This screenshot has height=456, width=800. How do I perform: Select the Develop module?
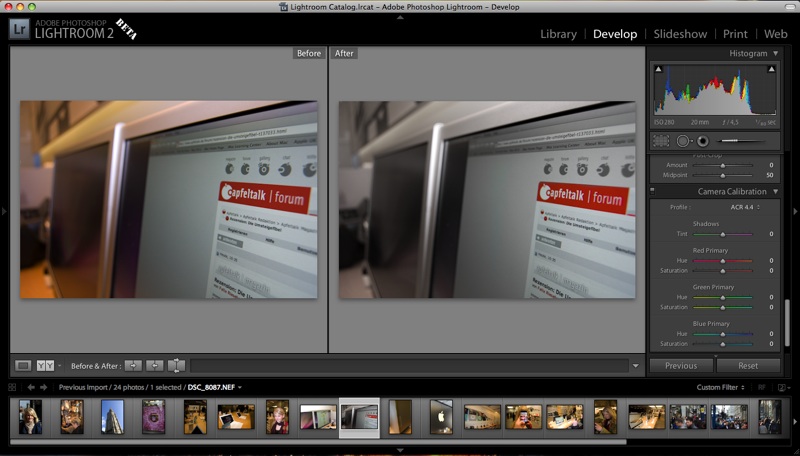click(615, 34)
